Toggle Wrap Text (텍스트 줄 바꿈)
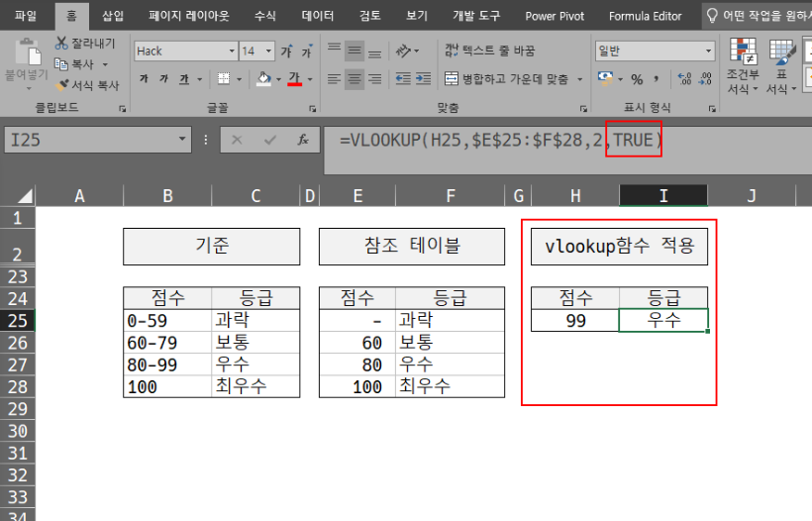 [489, 51]
